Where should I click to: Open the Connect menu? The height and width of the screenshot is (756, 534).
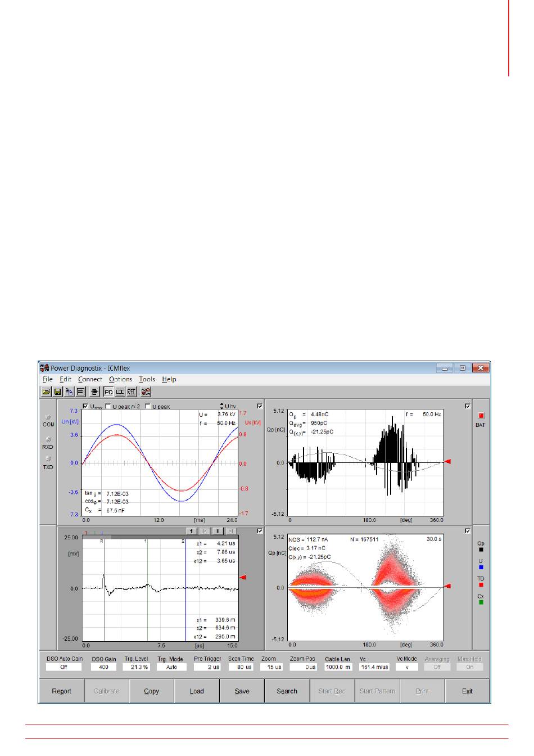pos(90,379)
